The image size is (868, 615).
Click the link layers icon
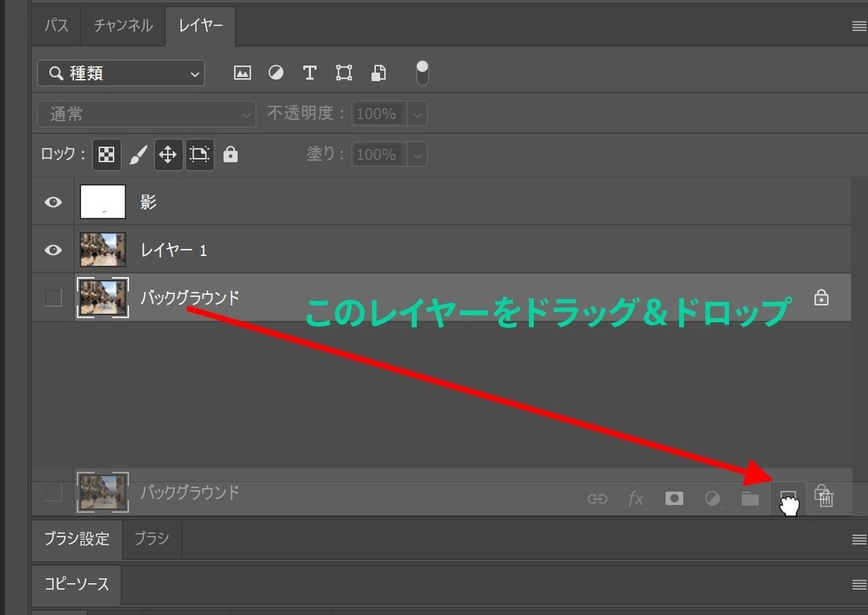click(x=597, y=499)
